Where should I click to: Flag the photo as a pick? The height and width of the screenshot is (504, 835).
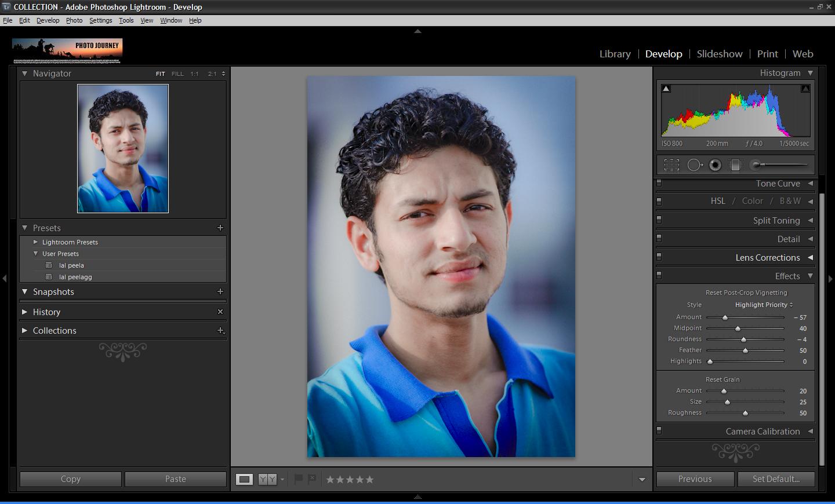(x=299, y=479)
